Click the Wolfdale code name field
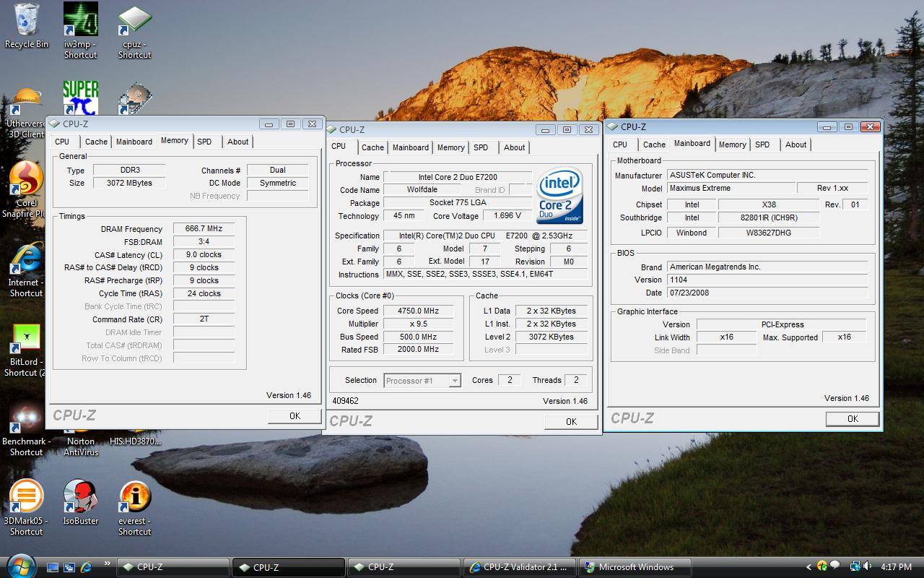The height and width of the screenshot is (578, 924). click(x=422, y=189)
